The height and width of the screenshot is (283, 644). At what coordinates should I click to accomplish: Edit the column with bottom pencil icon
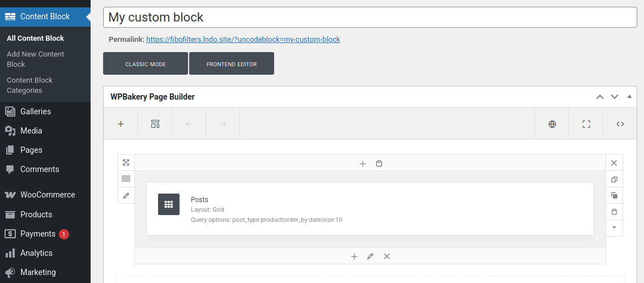point(370,256)
